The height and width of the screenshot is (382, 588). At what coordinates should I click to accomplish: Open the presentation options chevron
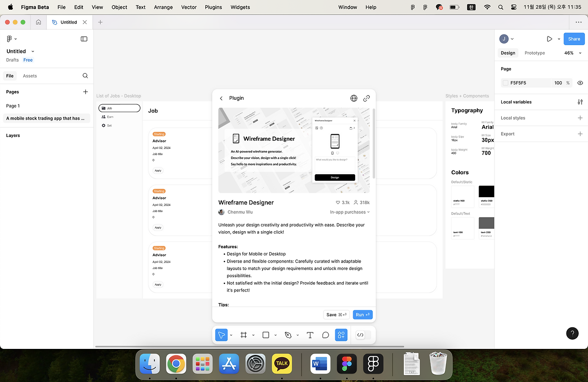pos(559,39)
